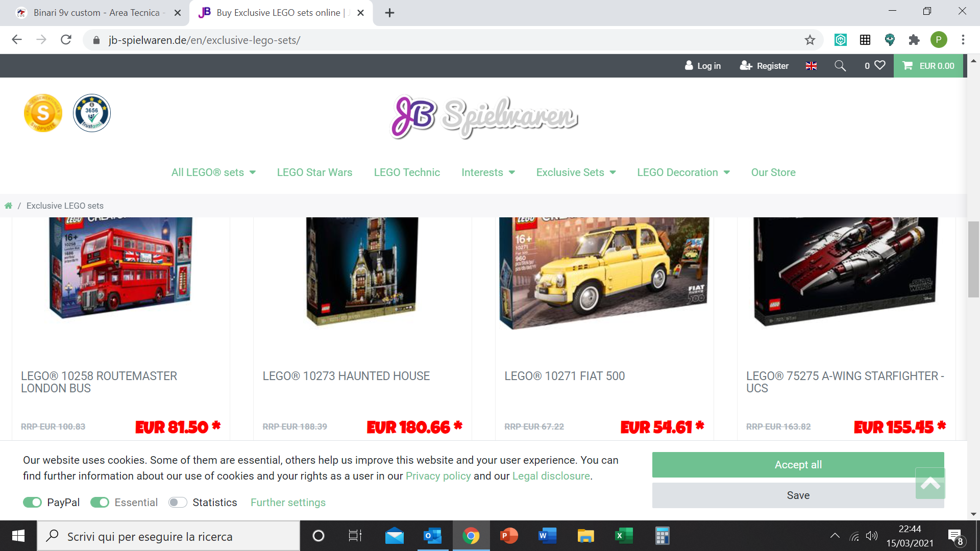The height and width of the screenshot is (551, 980).
Task: Click the page vertical scrollbar thumb
Action: click(973, 259)
